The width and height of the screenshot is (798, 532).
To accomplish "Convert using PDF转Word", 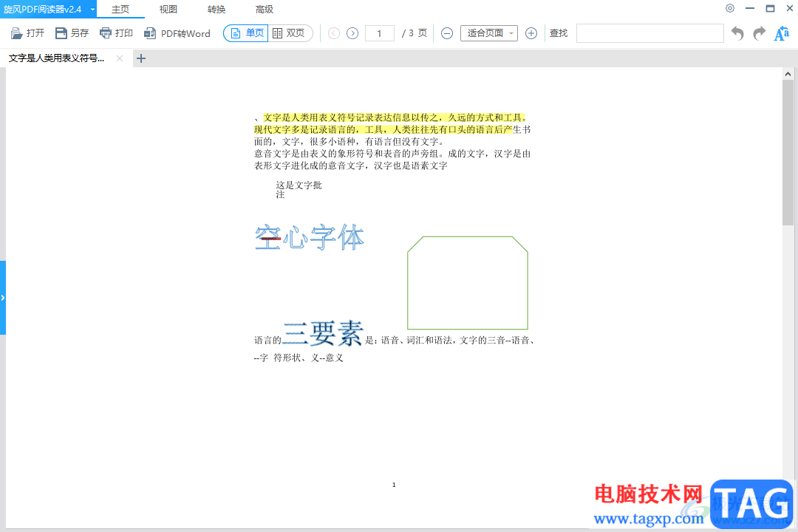I will click(x=177, y=33).
